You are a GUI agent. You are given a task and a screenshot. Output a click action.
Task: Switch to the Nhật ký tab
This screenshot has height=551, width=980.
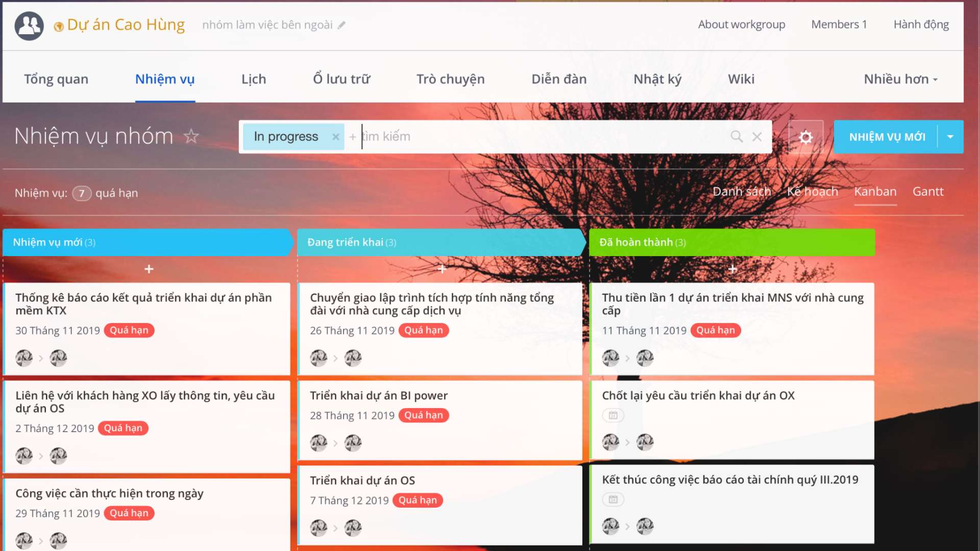657,79
